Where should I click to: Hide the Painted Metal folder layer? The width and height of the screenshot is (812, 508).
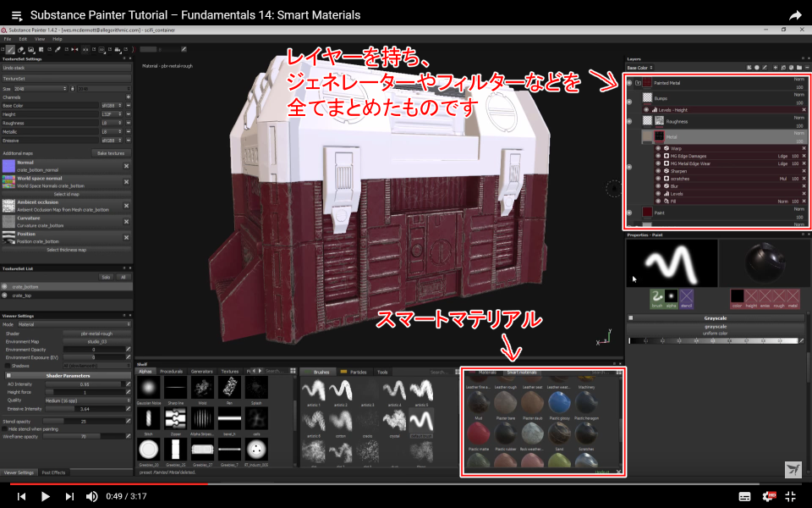pyautogui.click(x=629, y=83)
